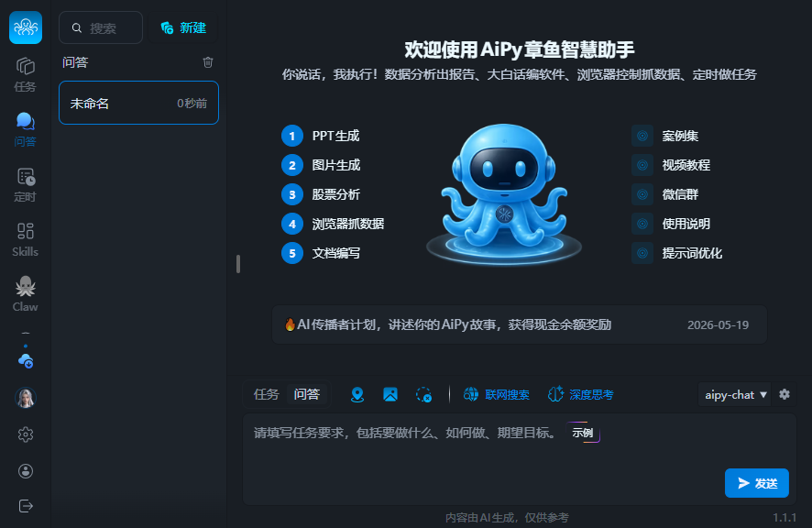Click the location pin icon in input toolbar
Screen dimensions: 812x528
click(x=357, y=395)
